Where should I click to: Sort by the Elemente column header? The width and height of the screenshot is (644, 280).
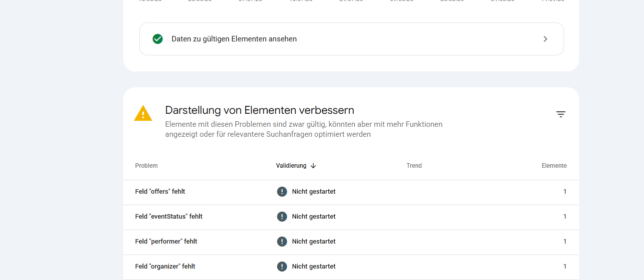point(554,166)
